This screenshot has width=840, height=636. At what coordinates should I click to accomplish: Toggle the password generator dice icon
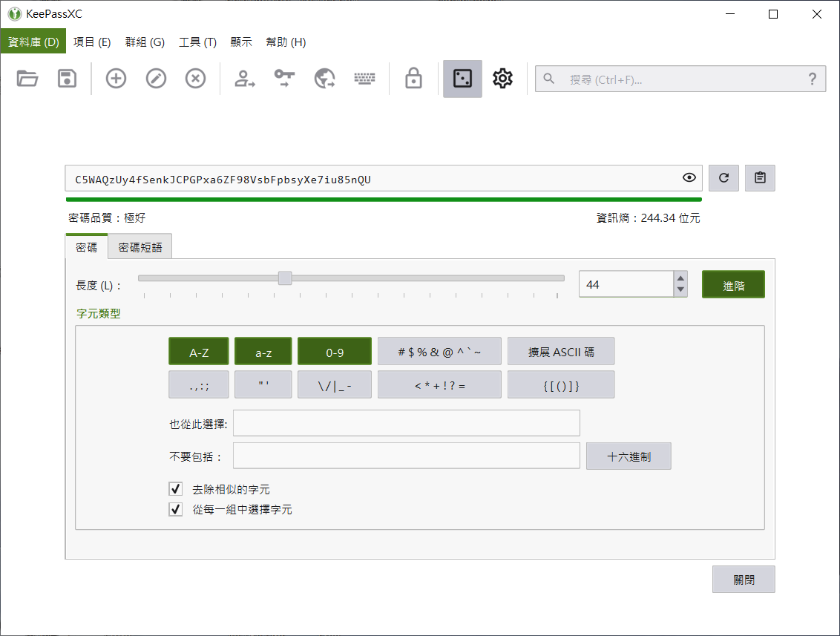click(462, 79)
